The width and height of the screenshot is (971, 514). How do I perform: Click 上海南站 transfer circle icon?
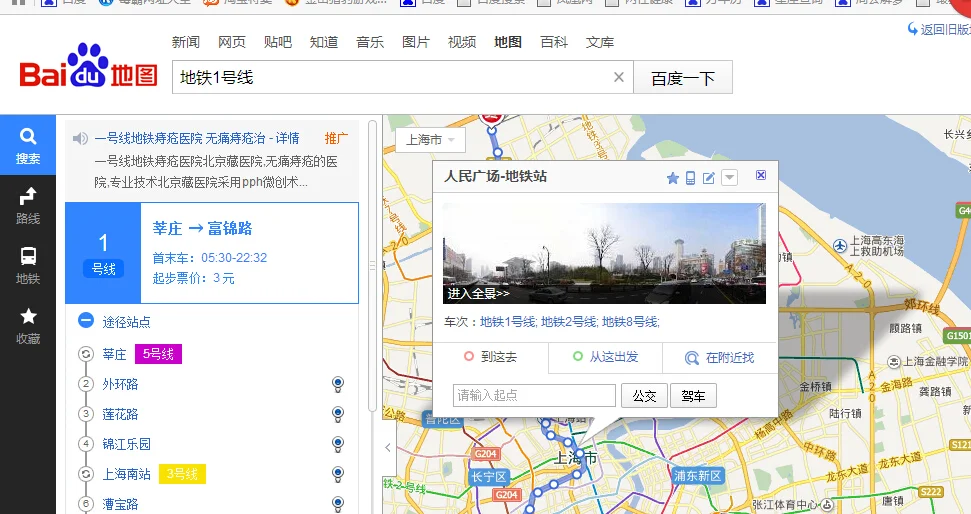[x=86, y=474]
